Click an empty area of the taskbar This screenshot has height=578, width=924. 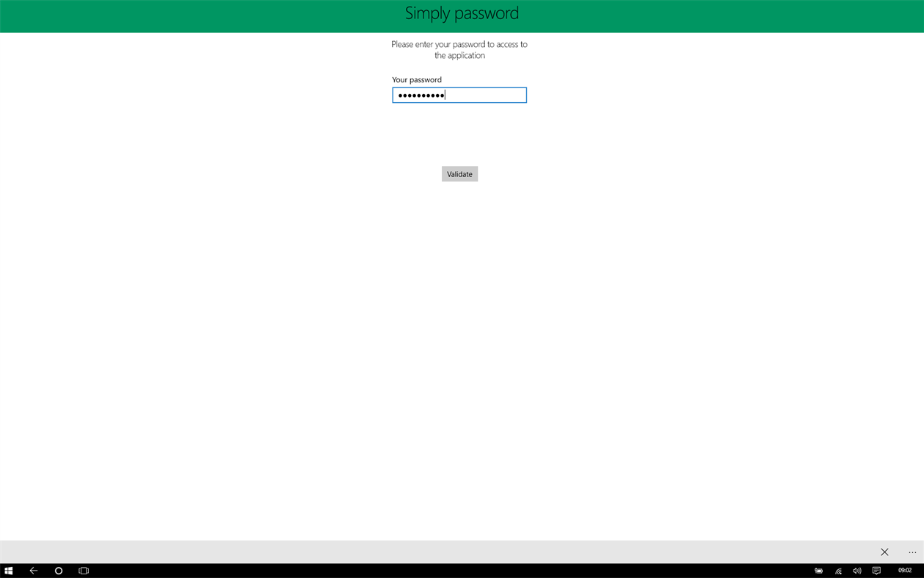[x=440, y=570]
